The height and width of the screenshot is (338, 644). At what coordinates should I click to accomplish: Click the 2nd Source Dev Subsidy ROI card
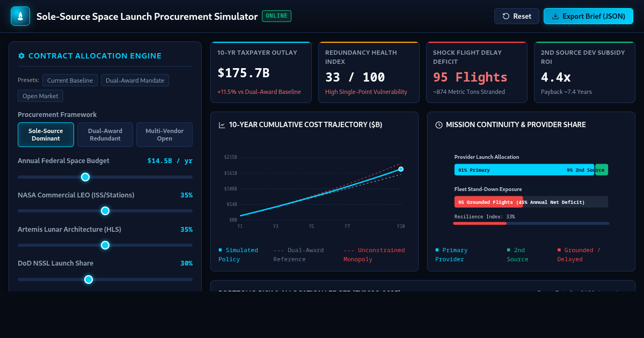coord(585,72)
